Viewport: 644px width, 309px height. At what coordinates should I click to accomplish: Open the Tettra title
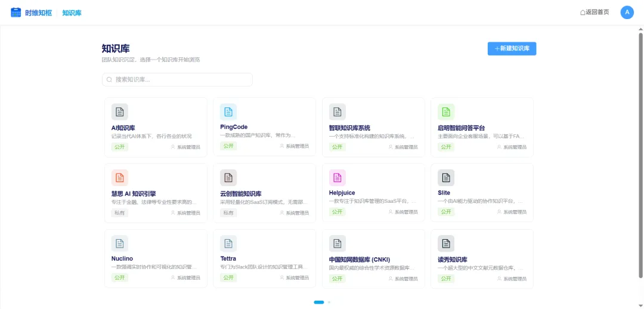point(228,258)
